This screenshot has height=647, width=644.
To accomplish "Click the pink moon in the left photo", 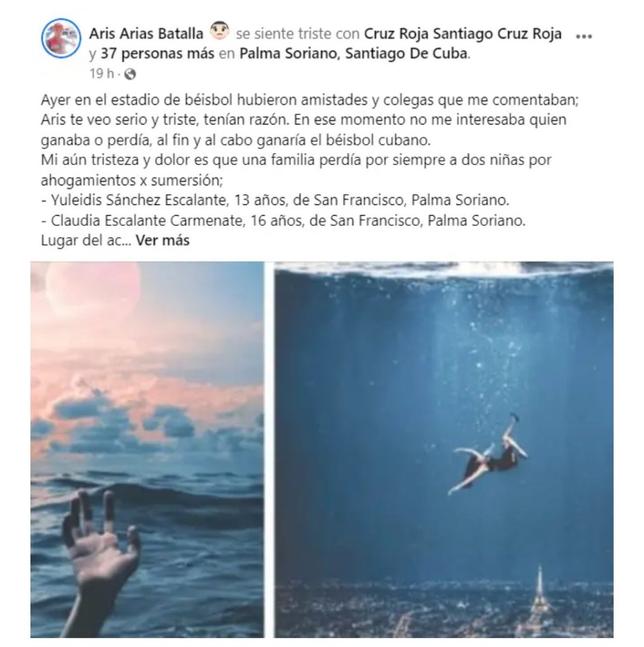I will pyautogui.click(x=93, y=285).
